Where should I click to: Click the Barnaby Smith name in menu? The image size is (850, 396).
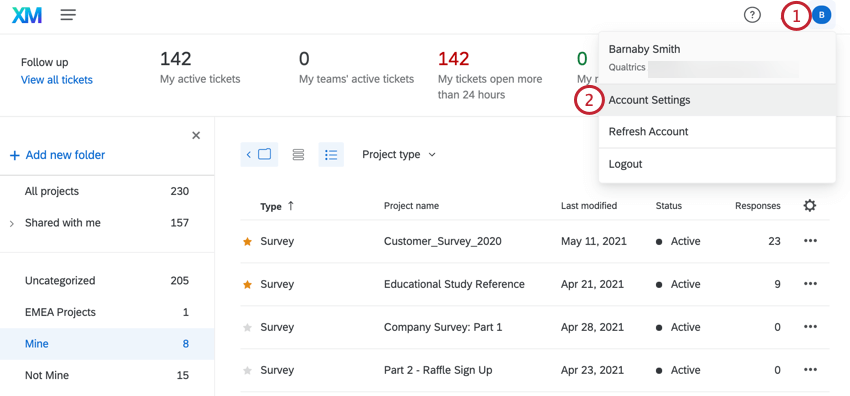[644, 49]
